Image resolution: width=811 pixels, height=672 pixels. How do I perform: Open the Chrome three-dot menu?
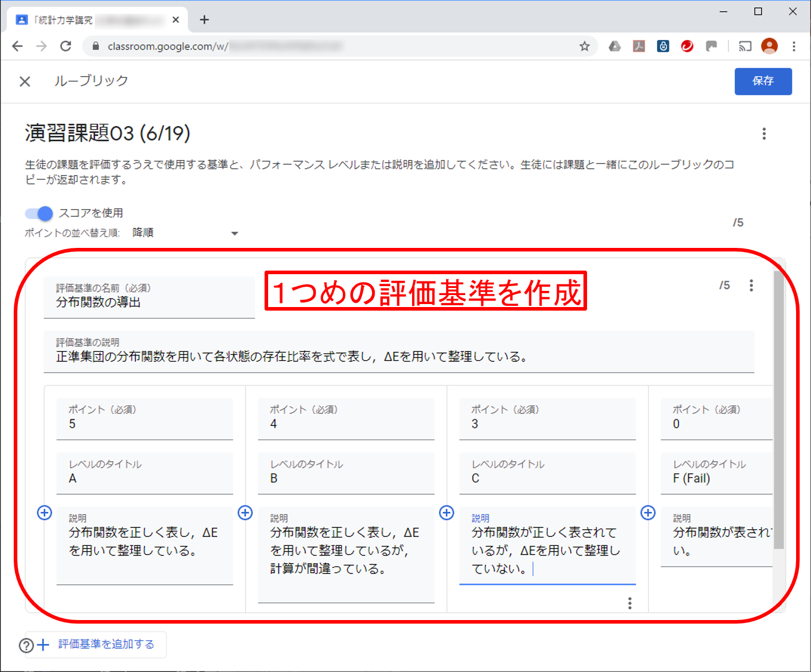[794, 46]
